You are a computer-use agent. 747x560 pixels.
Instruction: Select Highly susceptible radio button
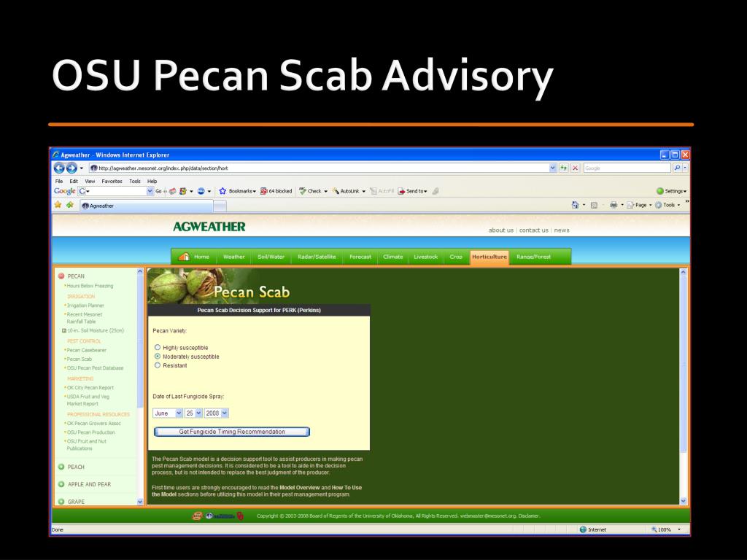click(x=158, y=347)
